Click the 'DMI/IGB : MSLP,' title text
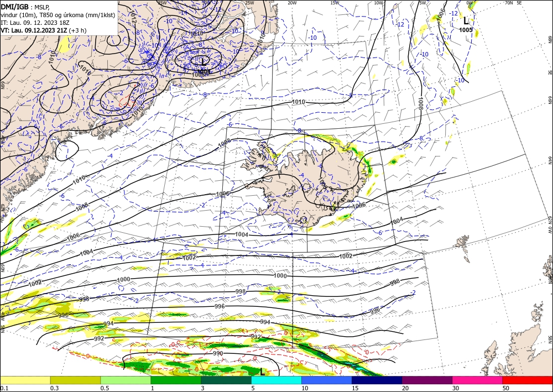Screen dimensions: 553x392 (25, 7)
